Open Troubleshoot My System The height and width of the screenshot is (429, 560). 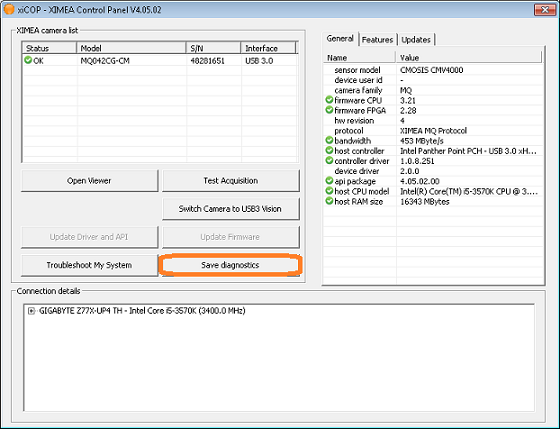click(89, 265)
